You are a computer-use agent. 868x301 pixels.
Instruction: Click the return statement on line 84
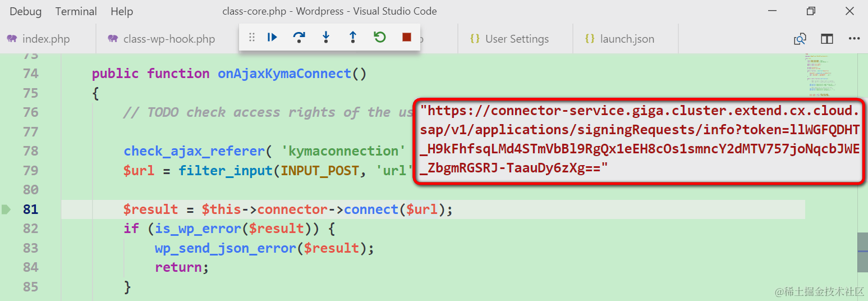[x=178, y=267]
